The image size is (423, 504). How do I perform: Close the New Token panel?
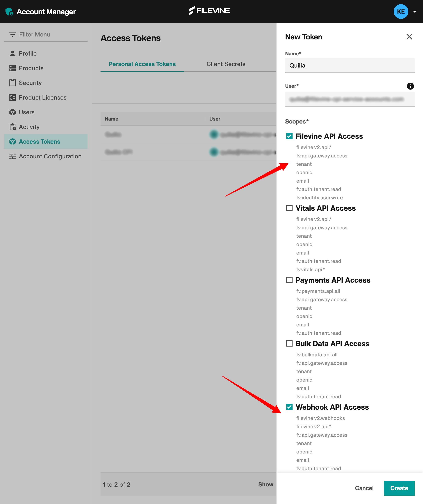[409, 37]
